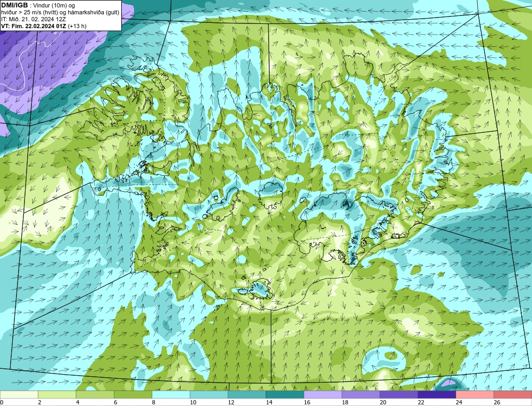Click the 14-16 m/s dark teal legend swatch
The height and width of the screenshot is (406, 532).
pyautogui.click(x=285, y=395)
